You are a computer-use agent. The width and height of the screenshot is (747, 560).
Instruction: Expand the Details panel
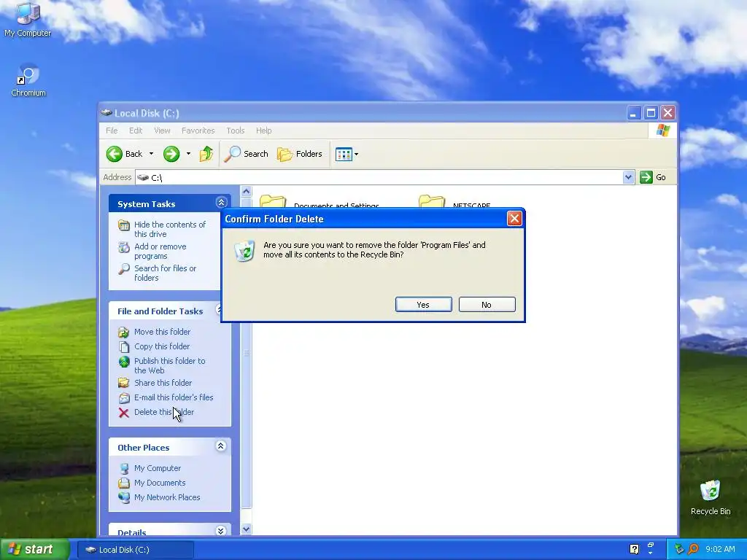click(220, 531)
